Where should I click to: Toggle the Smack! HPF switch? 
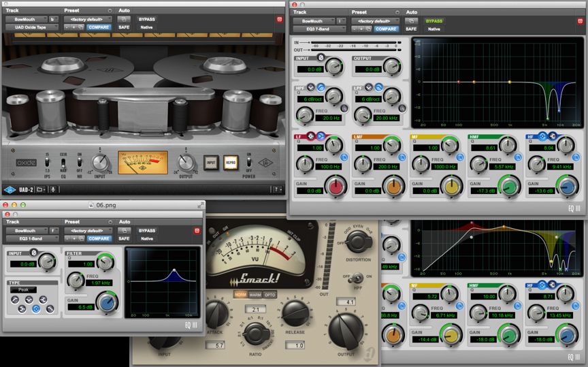pos(355,277)
